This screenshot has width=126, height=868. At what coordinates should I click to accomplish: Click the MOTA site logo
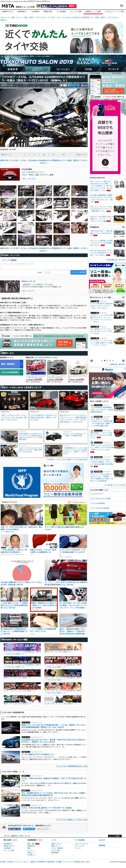coord(8,6)
